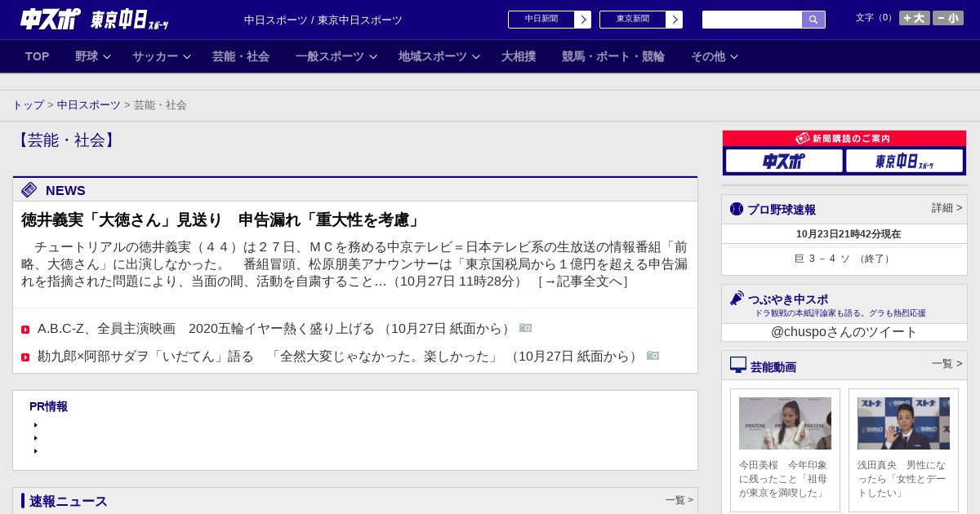The height and width of the screenshot is (514, 980).
Task: Click the NEWS section newspaper icon
Action: pyautogui.click(x=29, y=190)
